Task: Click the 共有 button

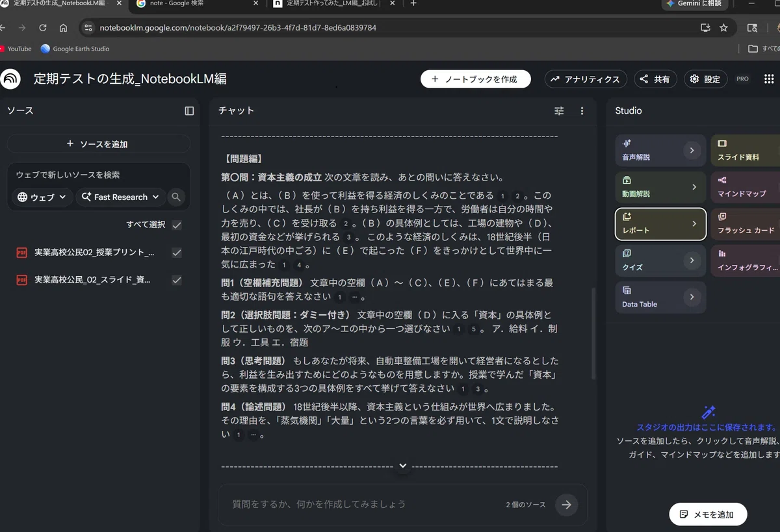Action: click(x=656, y=79)
